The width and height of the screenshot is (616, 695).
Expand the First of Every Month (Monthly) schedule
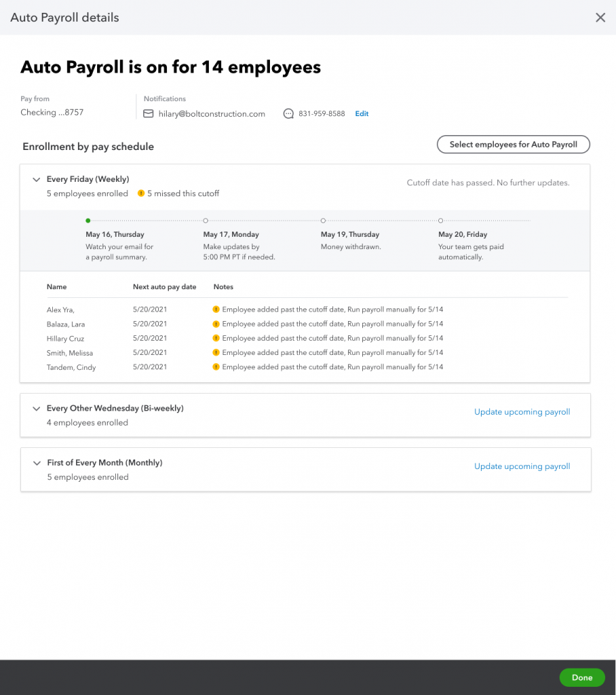[x=37, y=463]
